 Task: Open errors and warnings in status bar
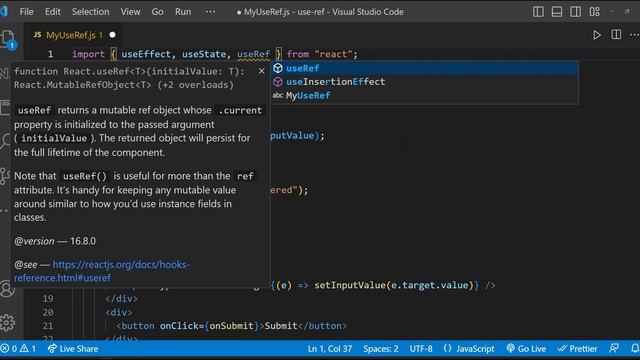pos(18,349)
